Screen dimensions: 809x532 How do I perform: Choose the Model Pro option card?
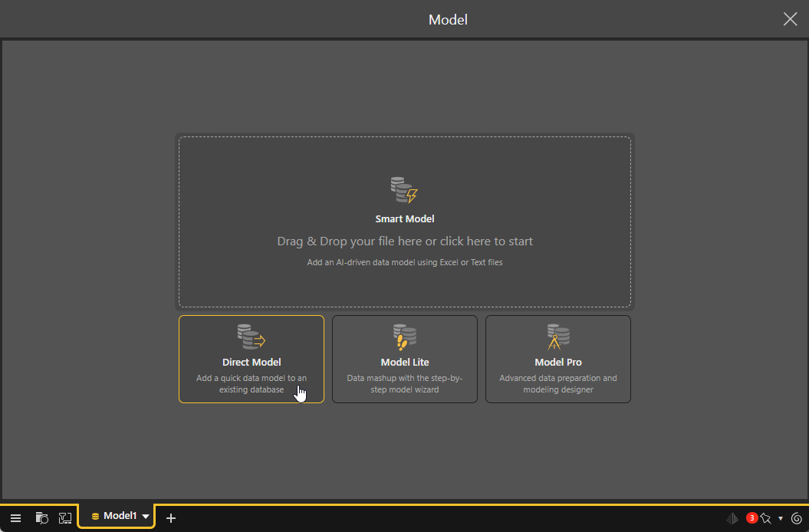(558, 360)
